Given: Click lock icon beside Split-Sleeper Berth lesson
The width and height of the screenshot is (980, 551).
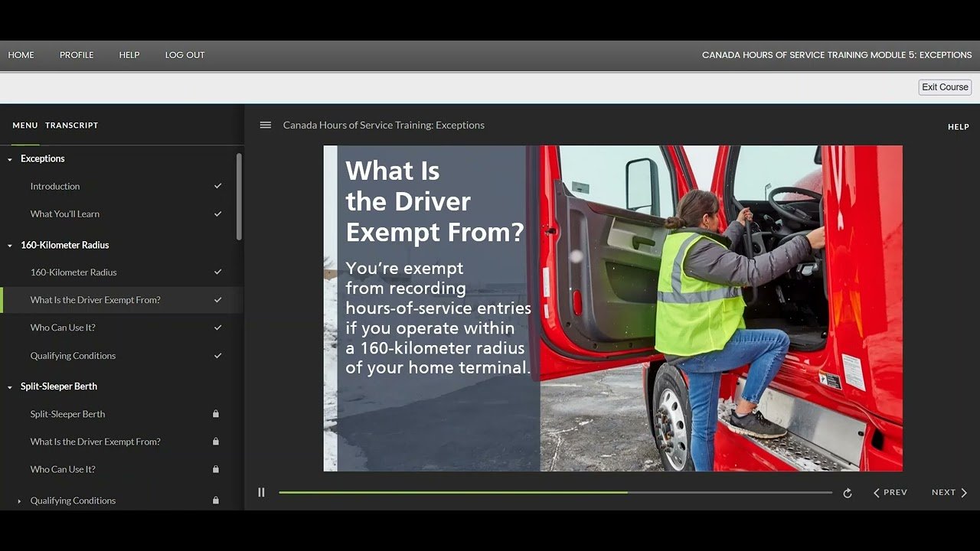Looking at the screenshot, I should pos(216,414).
